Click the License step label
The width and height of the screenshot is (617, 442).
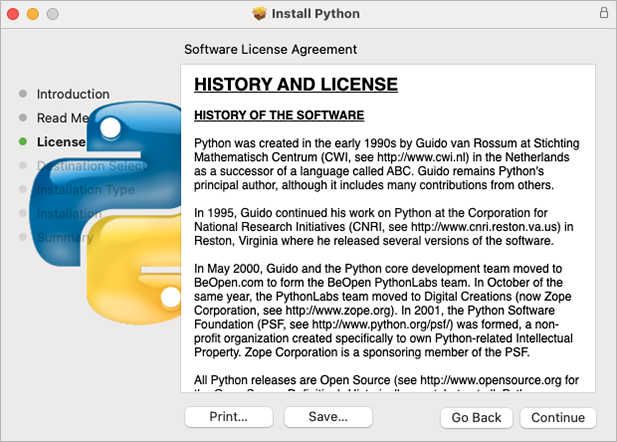[x=61, y=142]
